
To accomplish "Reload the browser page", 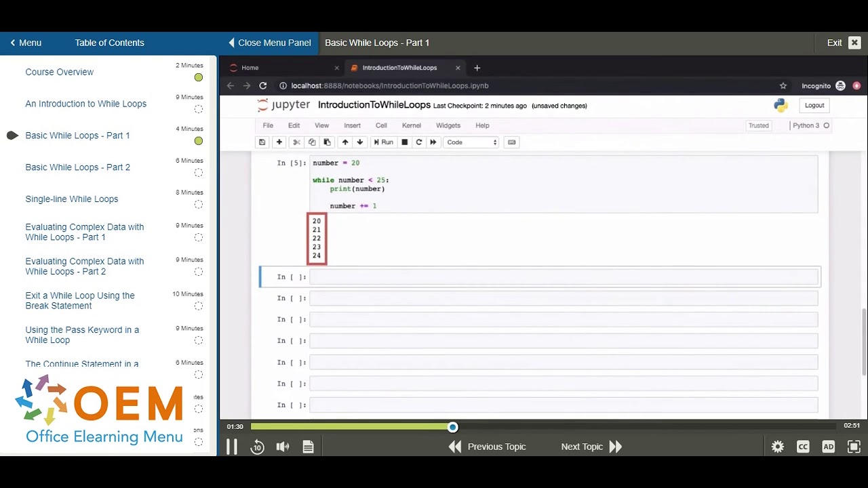I will (x=262, y=85).
